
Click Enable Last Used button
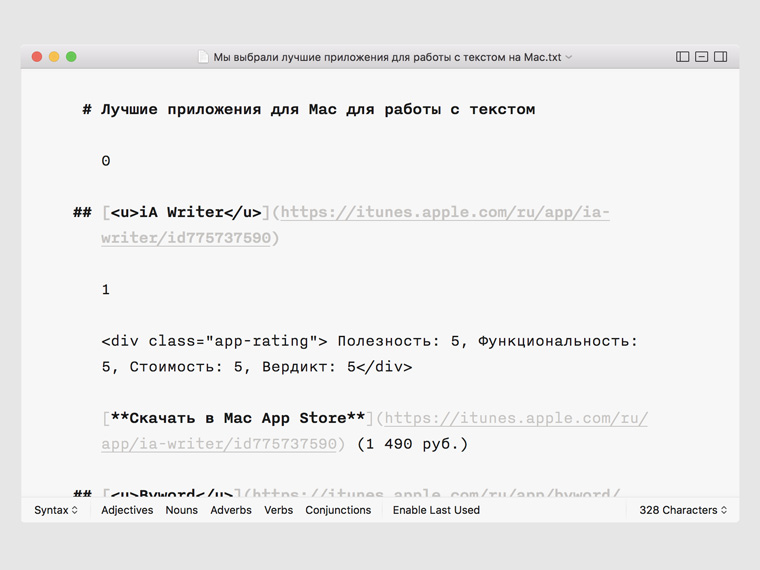pyautogui.click(x=436, y=510)
